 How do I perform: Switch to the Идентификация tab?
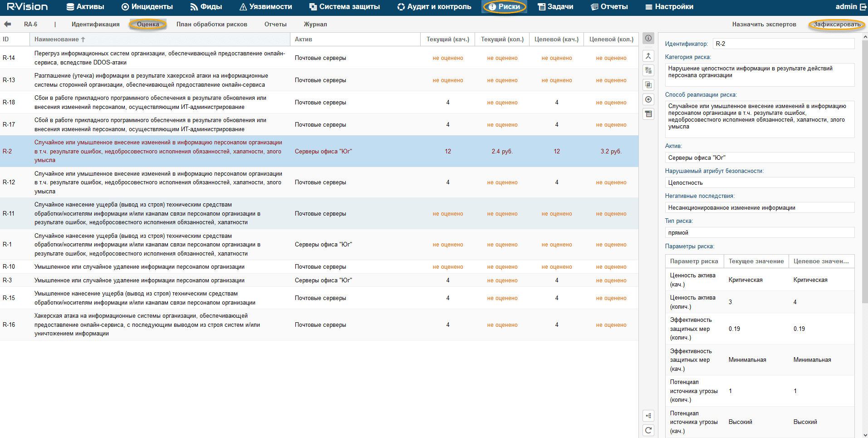click(x=96, y=25)
